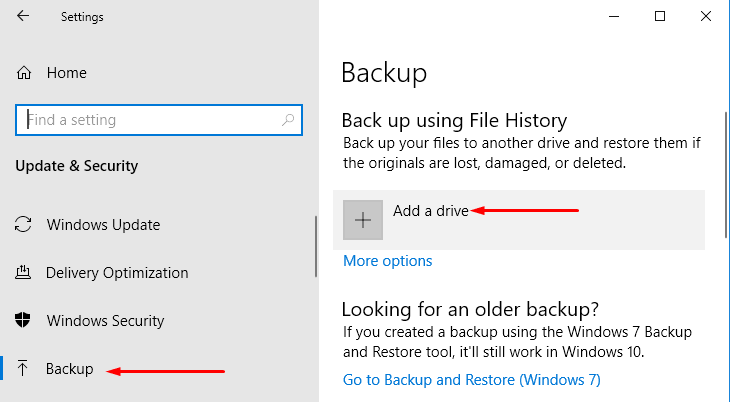
Task: Click the Windows Update circular arrows icon
Action: [24, 224]
